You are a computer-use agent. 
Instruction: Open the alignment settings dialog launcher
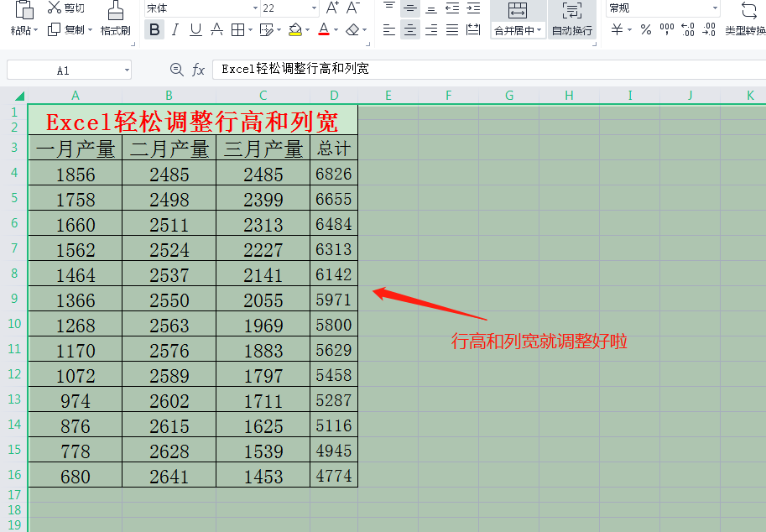click(595, 44)
